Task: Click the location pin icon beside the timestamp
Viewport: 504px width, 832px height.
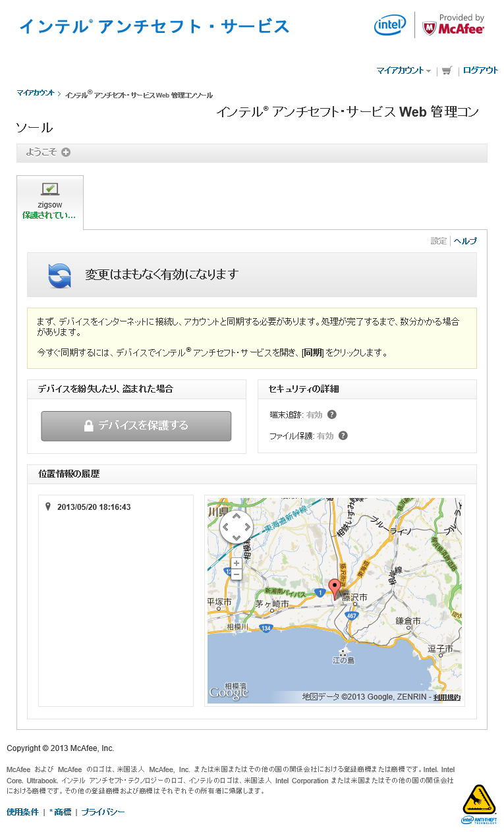Action: tap(47, 507)
